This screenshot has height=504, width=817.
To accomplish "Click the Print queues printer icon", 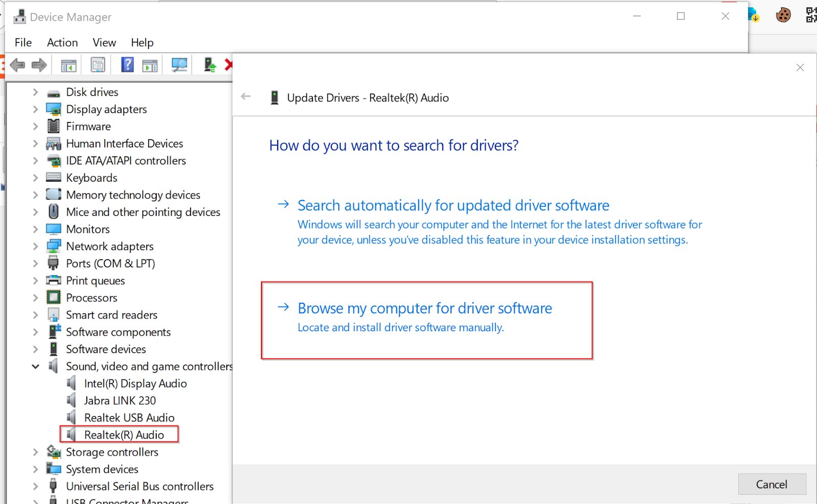I will point(54,281).
